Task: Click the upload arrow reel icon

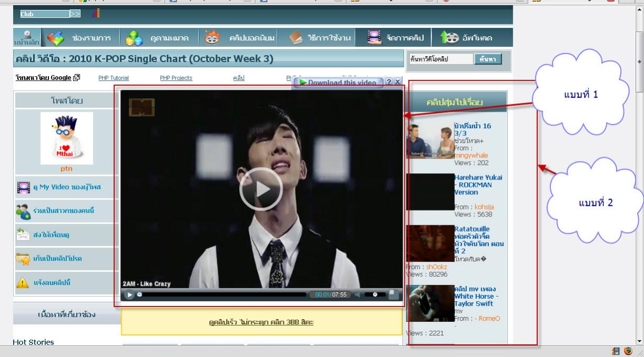Action: click(449, 38)
